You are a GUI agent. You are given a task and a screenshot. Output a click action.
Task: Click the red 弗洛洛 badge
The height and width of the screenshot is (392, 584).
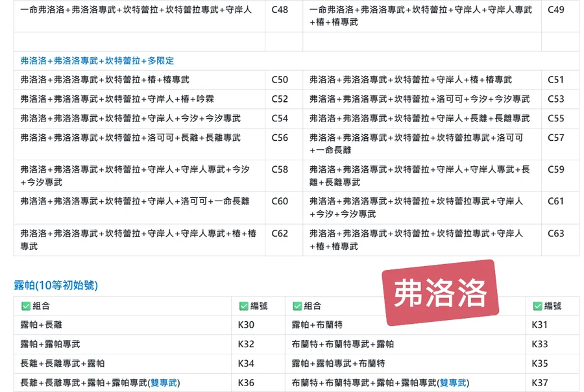coord(441,293)
